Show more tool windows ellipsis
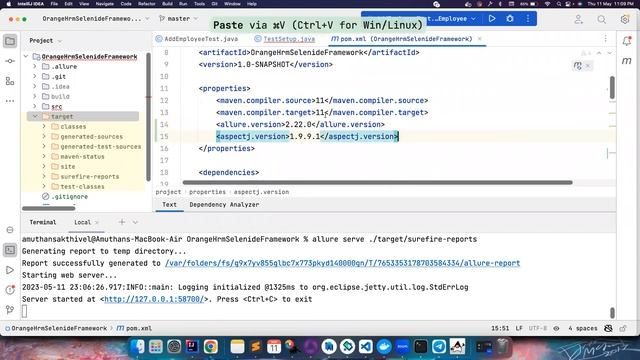The height and width of the screenshot is (360, 640). [10, 101]
